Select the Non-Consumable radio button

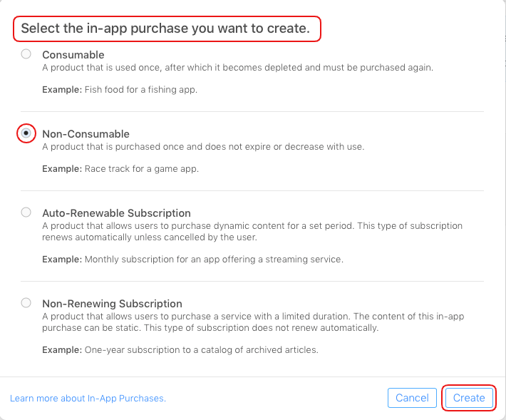click(x=26, y=133)
